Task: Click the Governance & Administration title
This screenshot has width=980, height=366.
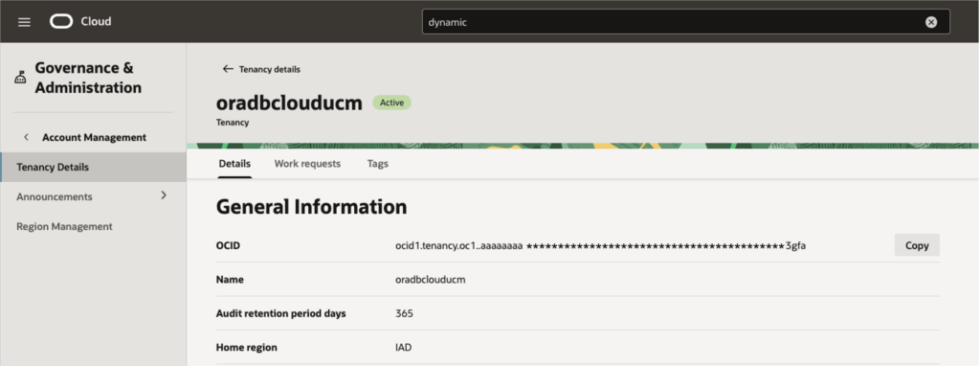Action: (88, 78)
